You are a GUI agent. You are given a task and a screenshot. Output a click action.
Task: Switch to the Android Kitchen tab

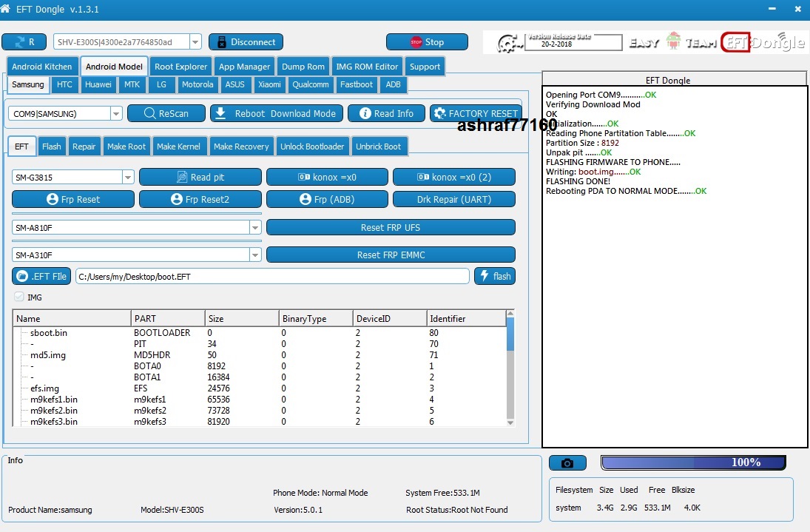click(x=42, y=67)
